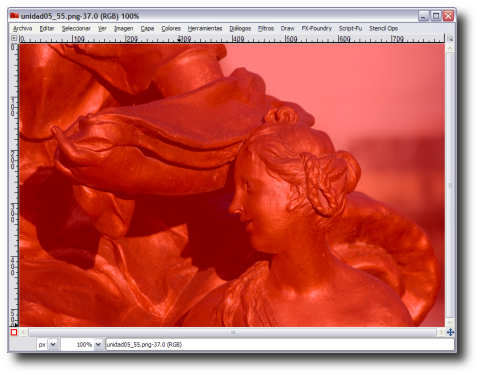Maximize the GIMP image window
The height and width of the screenshot is (376, 480).
pos(436,16)
